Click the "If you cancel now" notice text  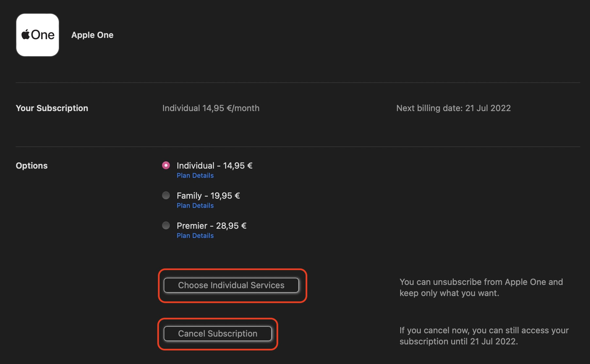pyautogui.click(x=484, y=336)
